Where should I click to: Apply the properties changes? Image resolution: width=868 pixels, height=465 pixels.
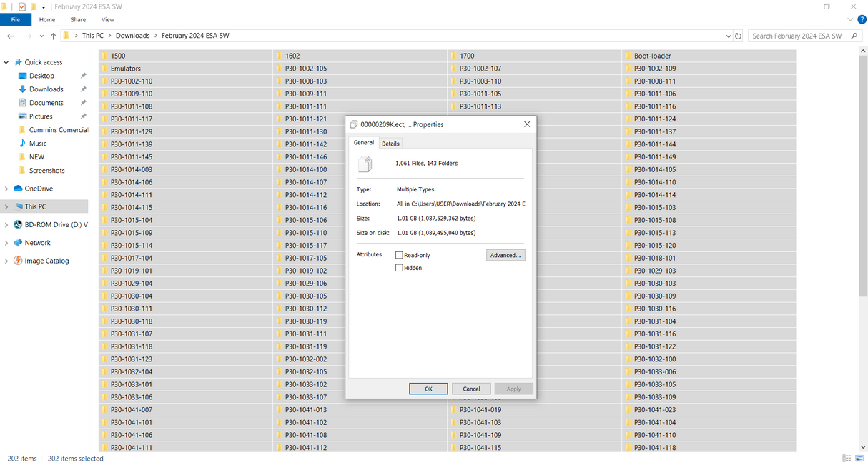click(513, 389)
